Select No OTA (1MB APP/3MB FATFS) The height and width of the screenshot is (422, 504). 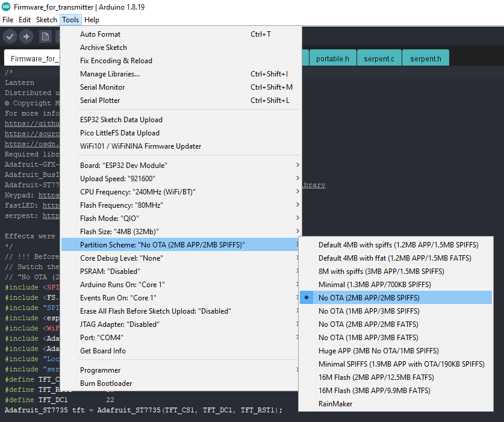click(x=396, y=338)
